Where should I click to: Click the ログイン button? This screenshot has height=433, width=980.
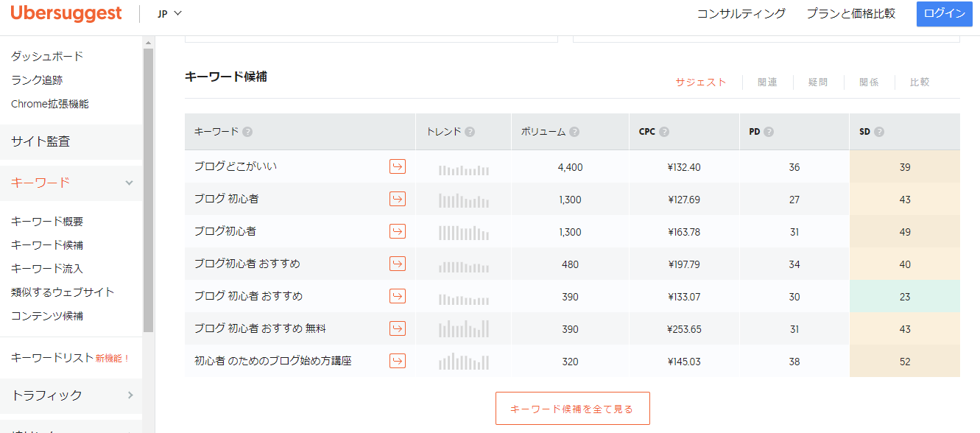tap(945, 14)
